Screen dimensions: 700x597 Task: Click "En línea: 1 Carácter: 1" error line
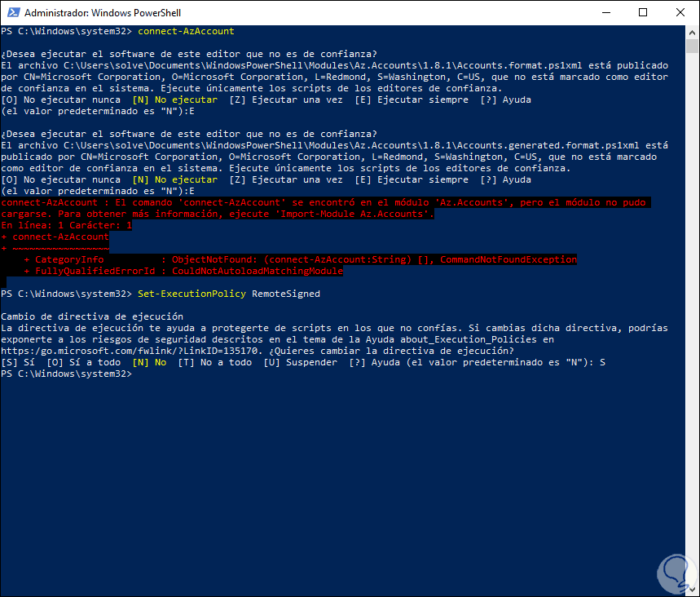[x=67, y=225]
